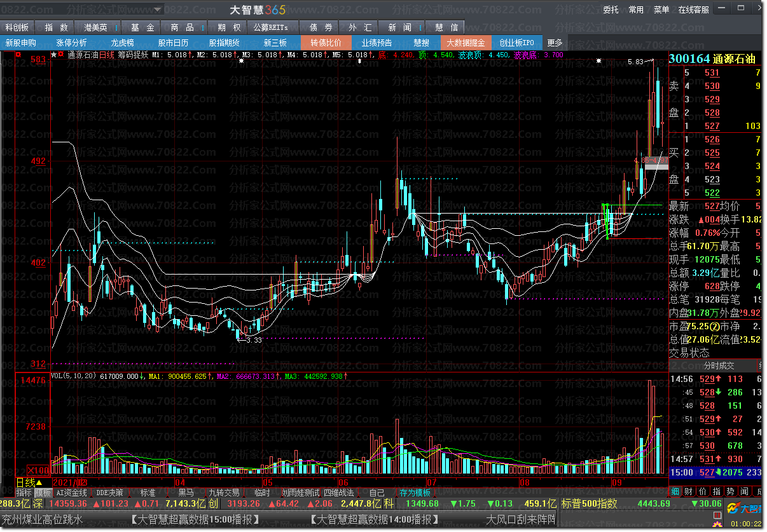
Task: Open the 委托 trading menu
Action: coord(611,10)
